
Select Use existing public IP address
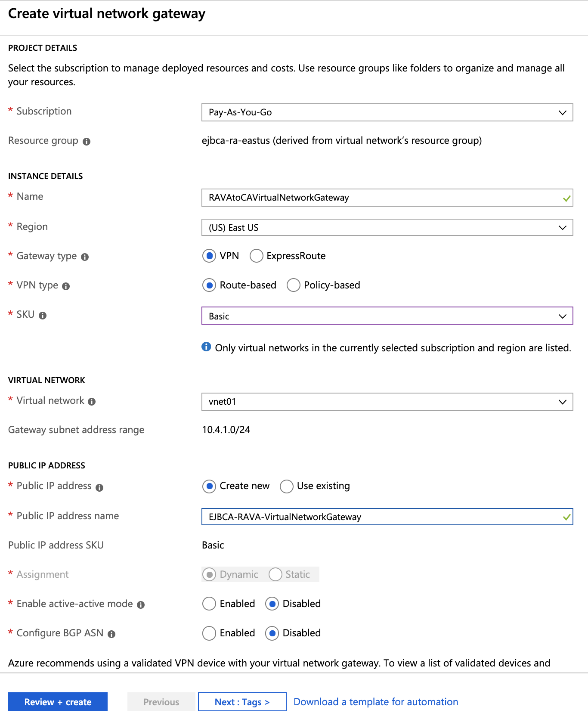tap(287, 487)
